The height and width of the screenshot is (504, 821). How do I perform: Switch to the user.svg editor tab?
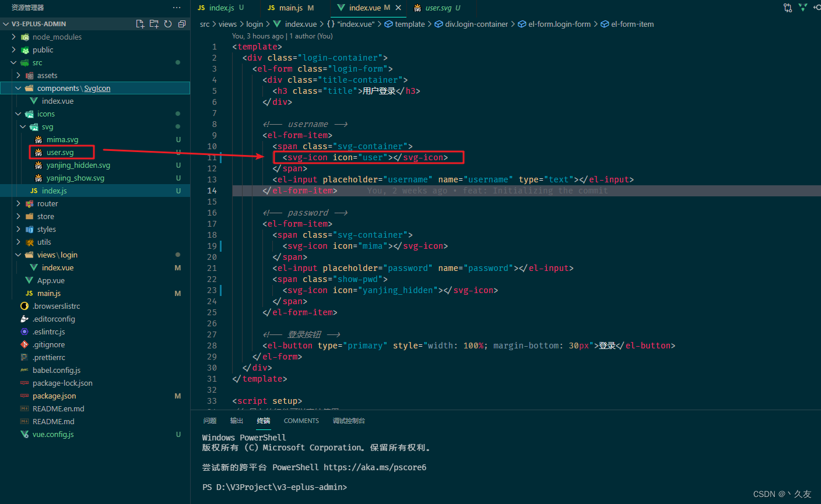[437, 8]
